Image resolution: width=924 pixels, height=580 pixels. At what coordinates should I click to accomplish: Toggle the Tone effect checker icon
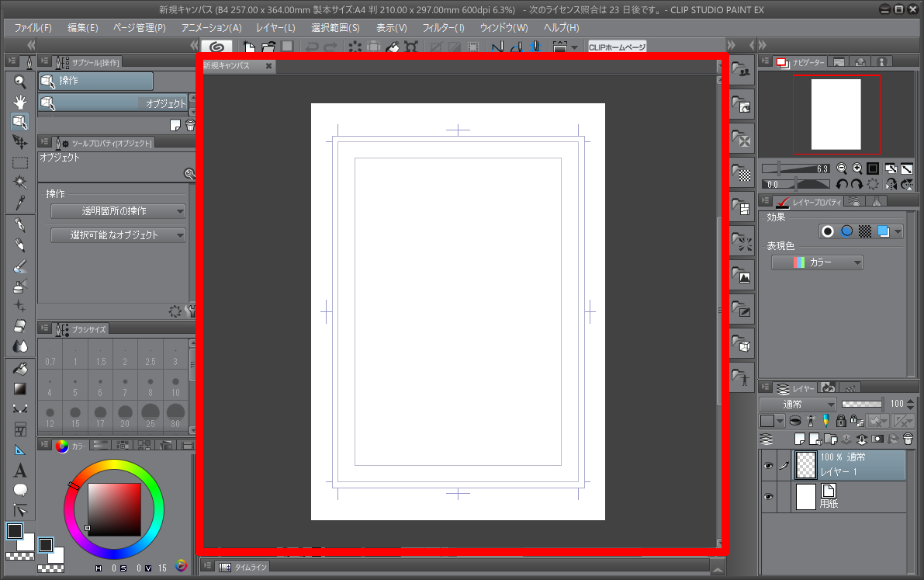(864, 231)
